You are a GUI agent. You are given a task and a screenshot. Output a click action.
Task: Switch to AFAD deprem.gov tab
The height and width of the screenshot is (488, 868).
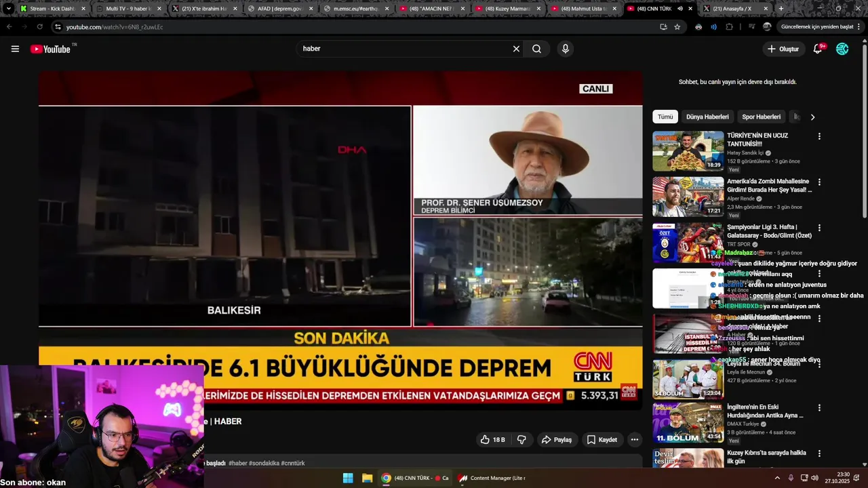[x=279, y=9]
